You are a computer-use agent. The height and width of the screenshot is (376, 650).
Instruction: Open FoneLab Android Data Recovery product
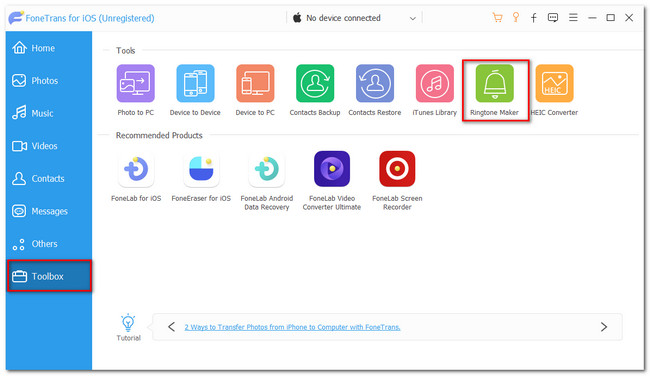[x=267, y=169]
